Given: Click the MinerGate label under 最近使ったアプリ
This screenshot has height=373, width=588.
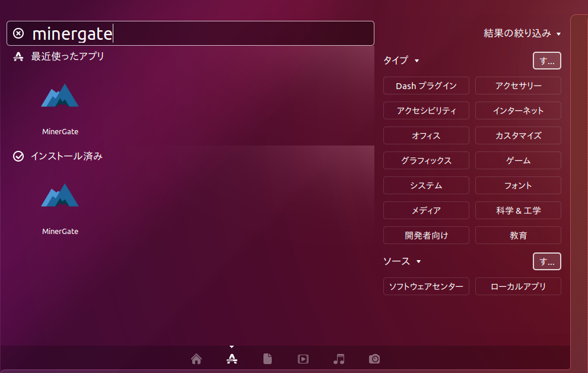Looking at the screenshot, I should pos(60,132).
